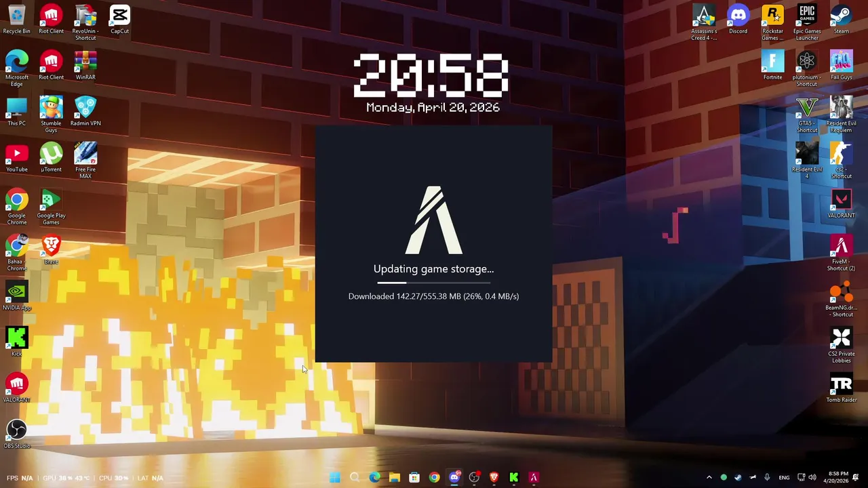The width and height of the screenshot is (868, 488).
Task: Launch BeamNG.drive shortcut icon
Action: point(842,298)
